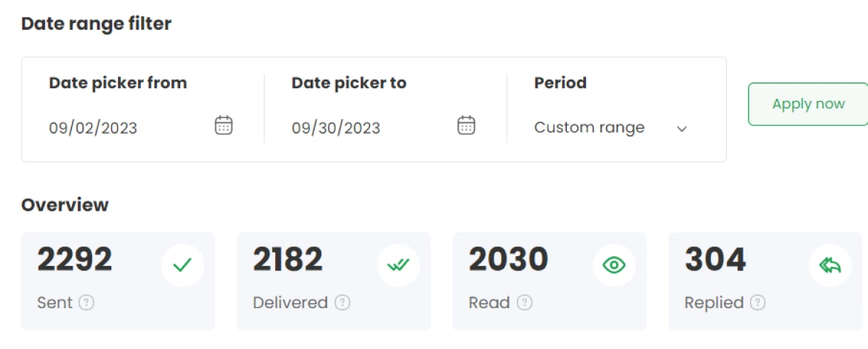Click the Period label
Viewport: 868px width, 349px height.
[x=560, y=83]
